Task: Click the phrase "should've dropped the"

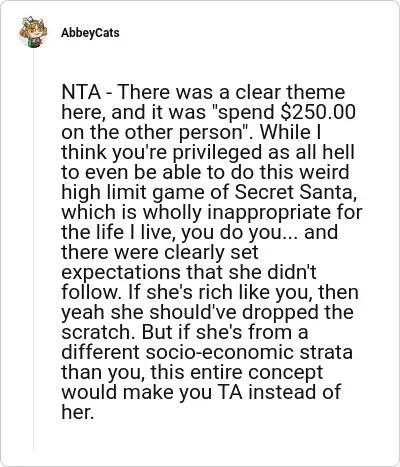Action: tap(251, 312)
